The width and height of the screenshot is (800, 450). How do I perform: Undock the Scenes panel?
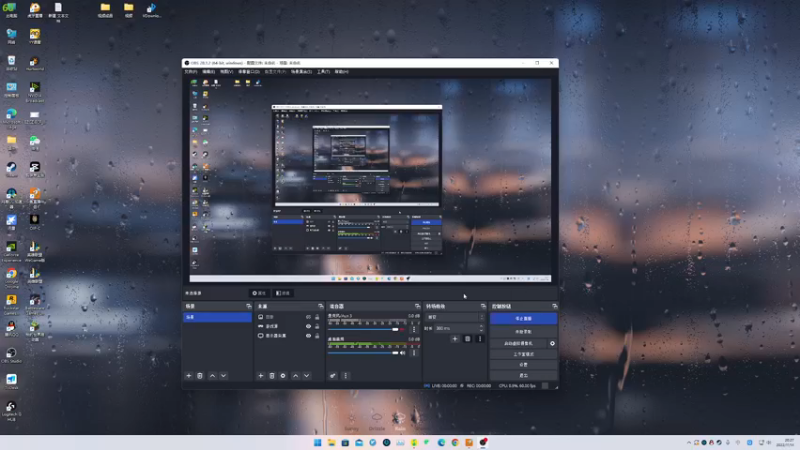pos(248,306)
